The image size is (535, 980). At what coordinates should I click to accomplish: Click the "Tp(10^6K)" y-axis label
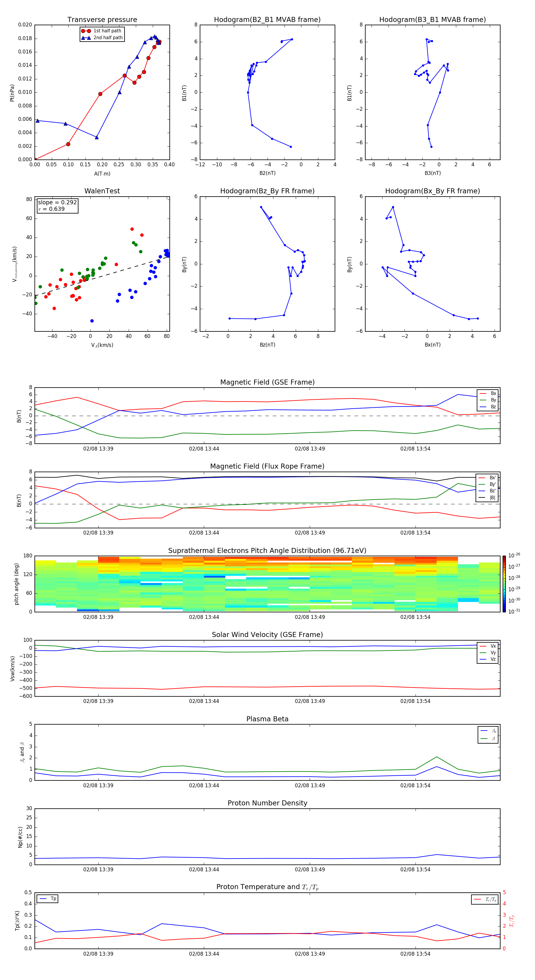[17, 921]
